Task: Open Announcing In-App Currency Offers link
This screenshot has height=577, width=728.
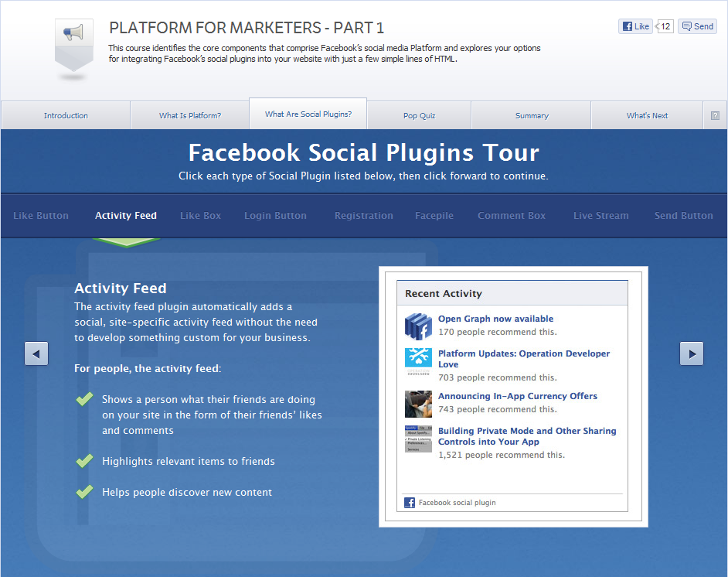Action: (518, 396)
